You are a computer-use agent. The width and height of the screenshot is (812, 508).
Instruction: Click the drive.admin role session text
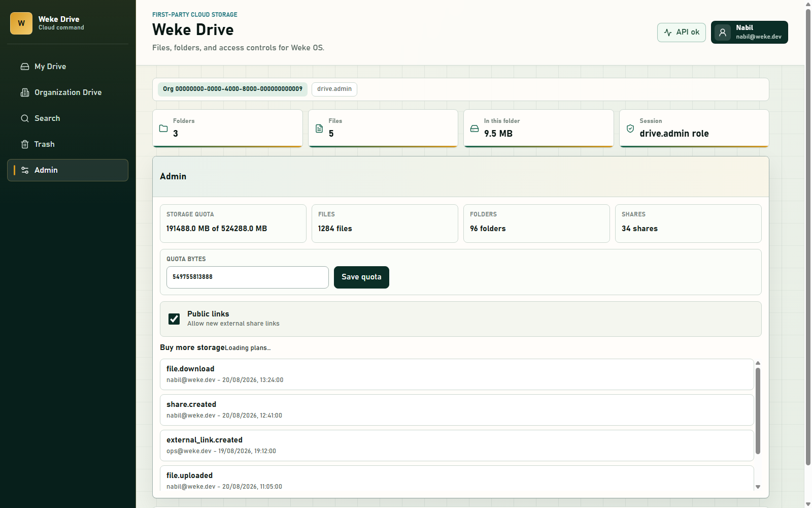pos(674,134)
